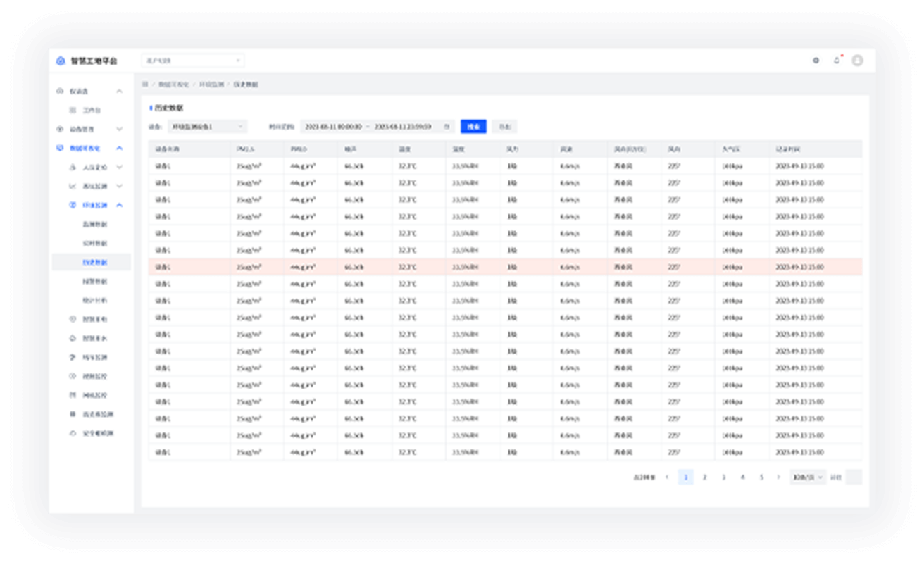Click the smart water meter drop icon
The height and width of the screenshot is (562, 924).
tap(73, 338)
